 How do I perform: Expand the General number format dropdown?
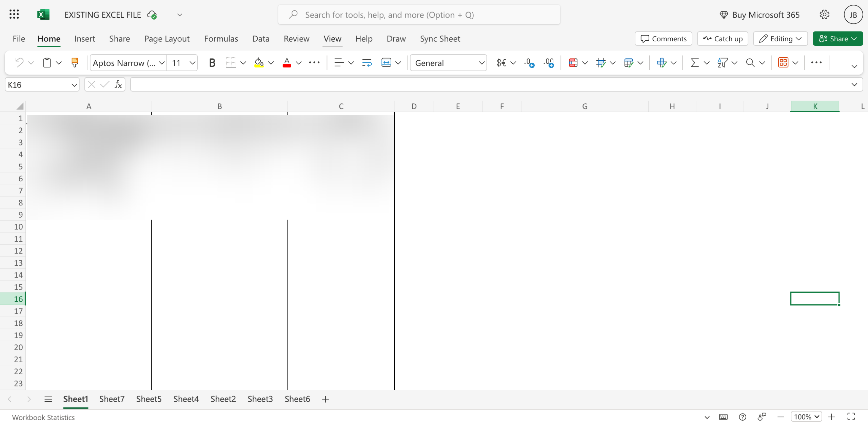click(x=481, y=63)
